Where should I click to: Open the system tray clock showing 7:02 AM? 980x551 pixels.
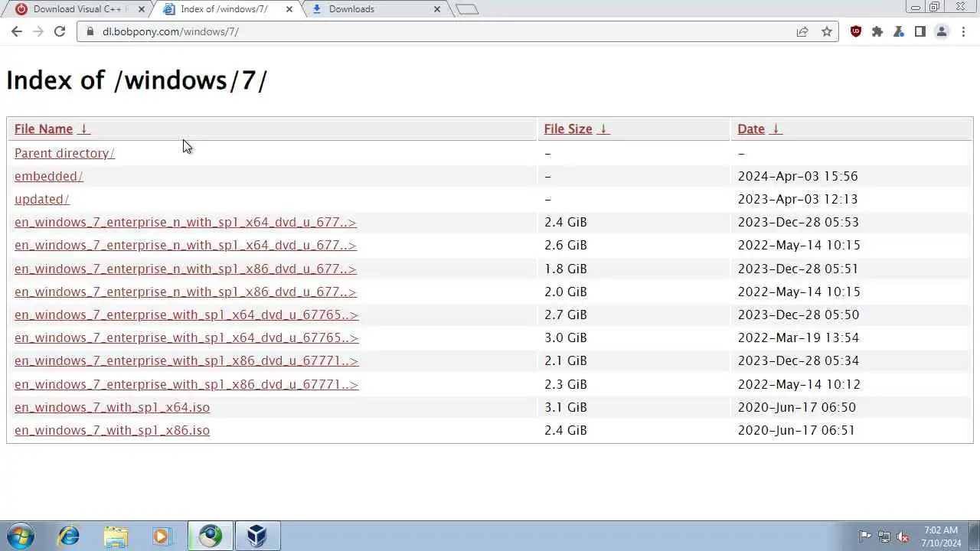(x=941, y=536)
